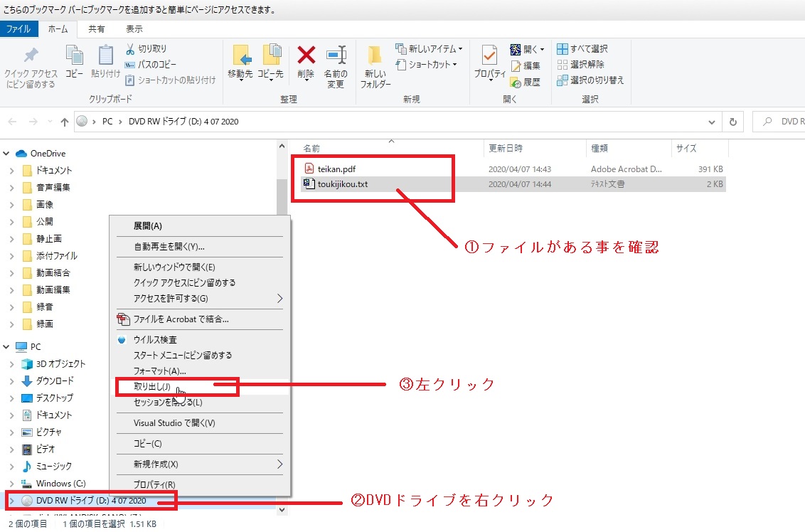Screen dimensions: 805x532
Task: Open the View (表示) ribbon tab
Action: [134, 29]
